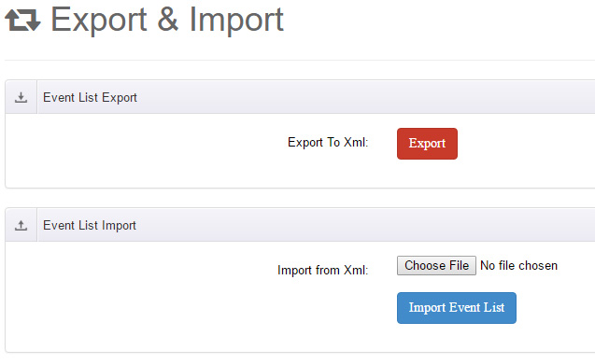Click the download icon beside Event List Export
This screenshot has width=595, height=364.
[x=21, y=97]
